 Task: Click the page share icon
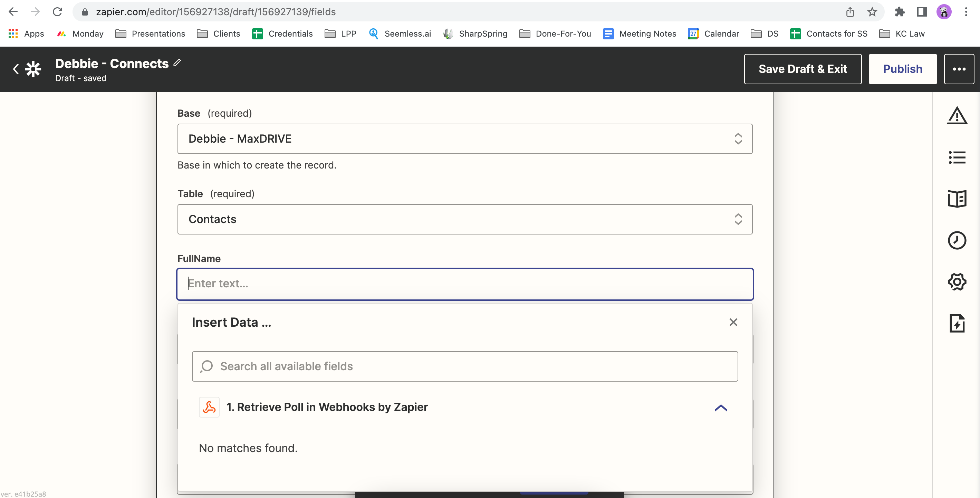850,12
